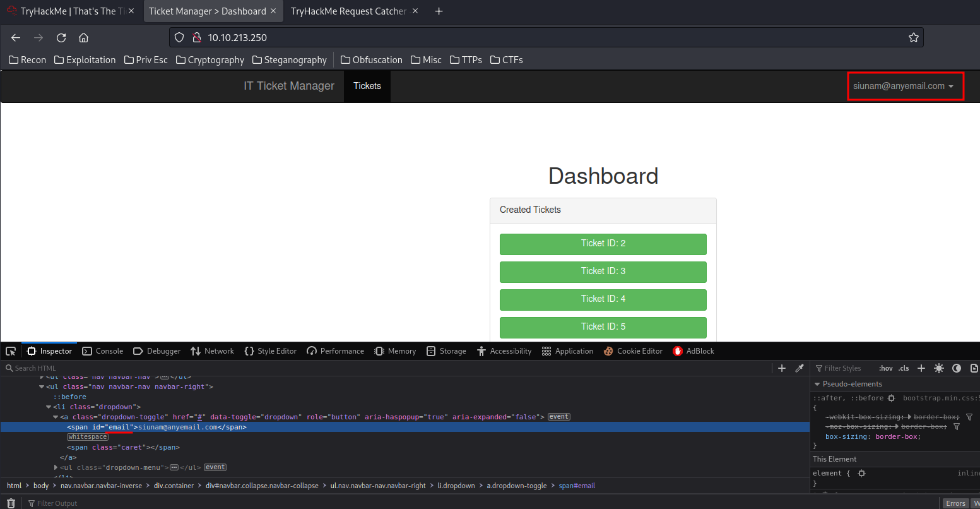Open the AdBlock devtools panel
Screen dimensions: 980x509
click(x=694, y=351)
